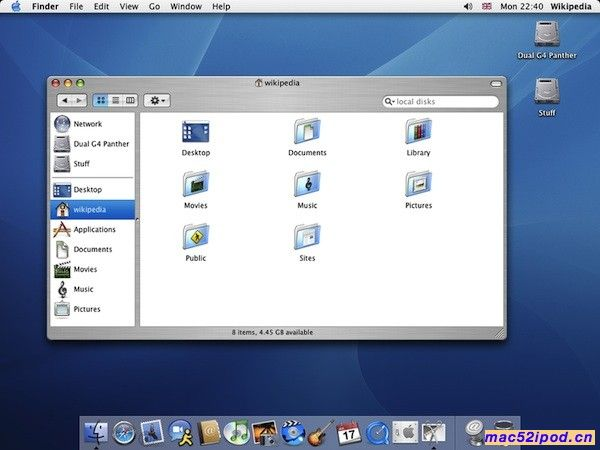Open the Window menu
This screenshot has width=600, height=450.
point(186,7)
